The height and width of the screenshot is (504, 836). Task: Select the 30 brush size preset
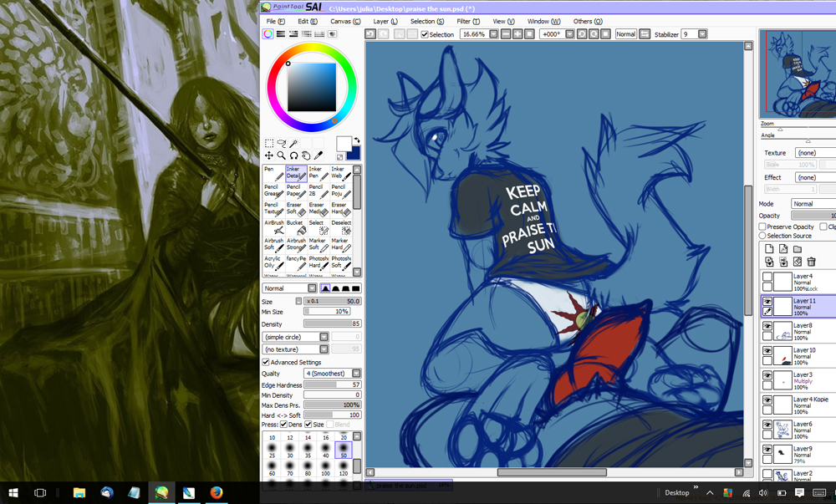(290, 456)
